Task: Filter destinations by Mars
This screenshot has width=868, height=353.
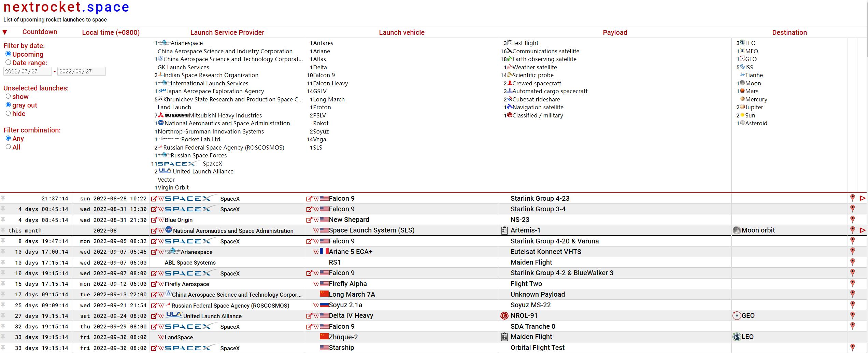Action: click(x=752, y=91)
